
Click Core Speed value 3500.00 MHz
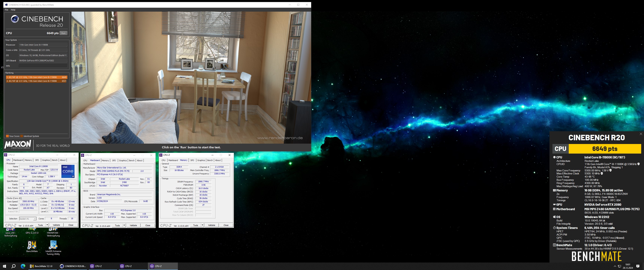pyautogui.click(x=28, y=201)
